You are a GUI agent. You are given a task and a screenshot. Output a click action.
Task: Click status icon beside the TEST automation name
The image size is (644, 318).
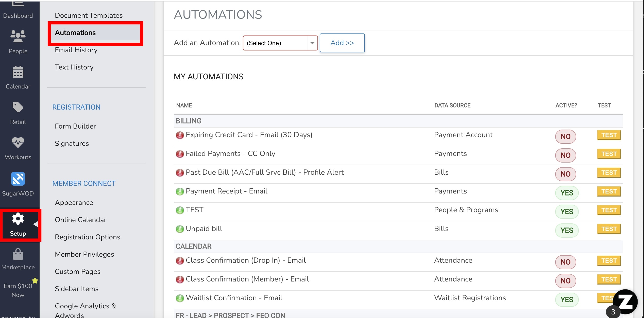[x=180, y=210]
